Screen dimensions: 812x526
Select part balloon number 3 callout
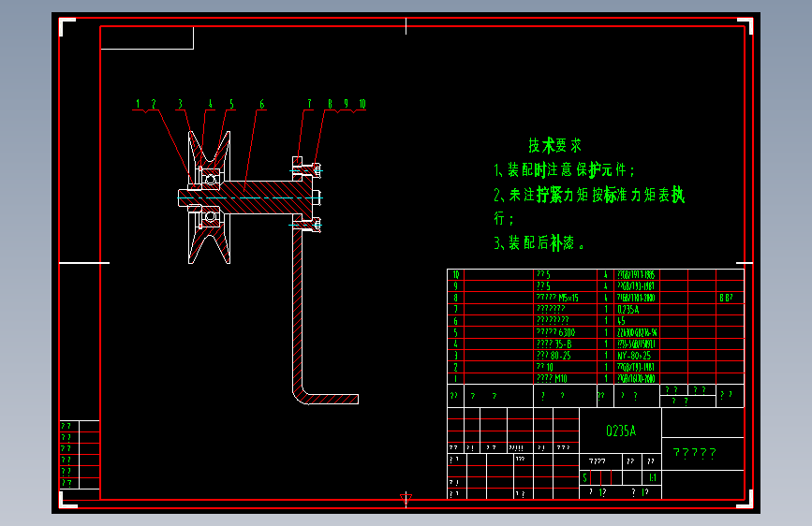pyautogui.click(x=180, y=104)
